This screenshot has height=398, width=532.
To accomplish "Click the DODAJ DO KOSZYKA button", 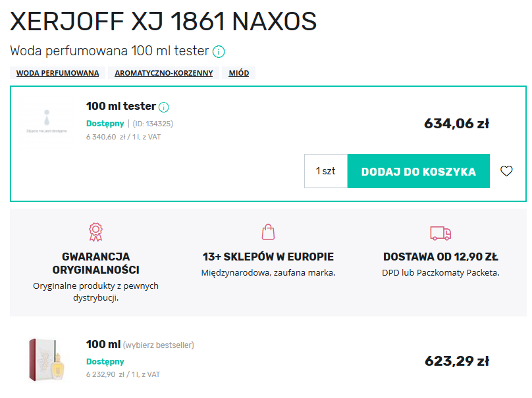I will (x=418, y=170).
